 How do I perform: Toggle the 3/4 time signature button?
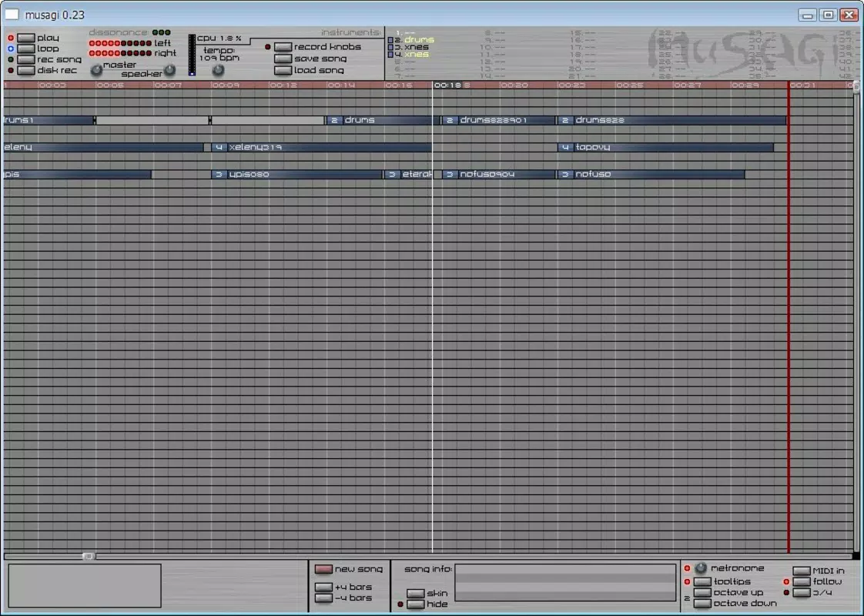coord(802,593)
